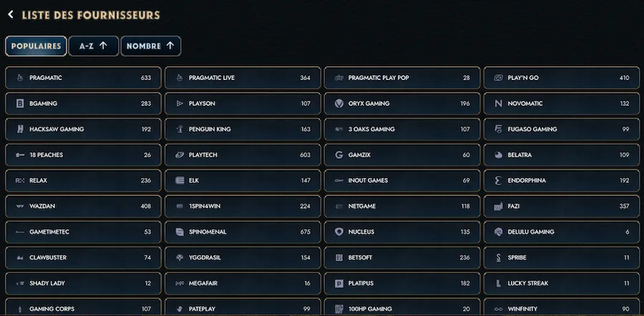Click the back arrow beside Liste des Fournisseurs

tap(11, 15)
